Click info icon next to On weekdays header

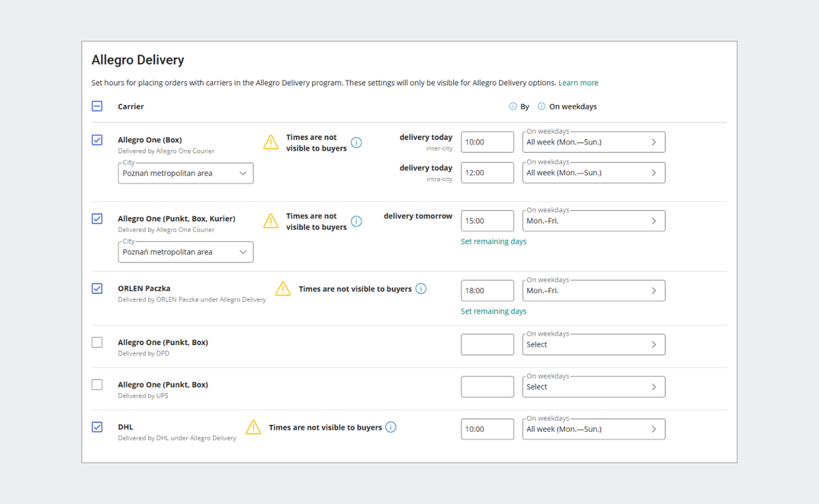tap(542, 106)
